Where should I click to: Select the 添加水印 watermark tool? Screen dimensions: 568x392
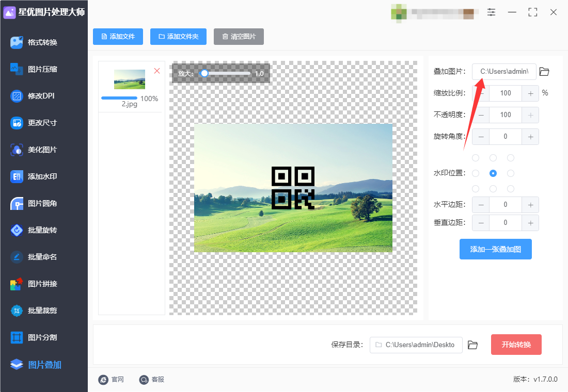click(x=34, y=176)
